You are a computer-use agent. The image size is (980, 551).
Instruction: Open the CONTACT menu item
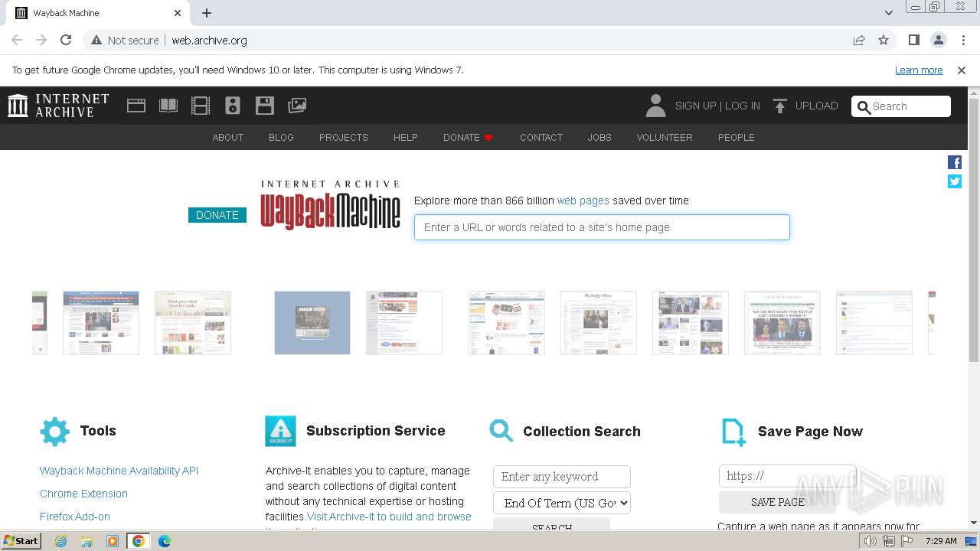coord(541,138)
